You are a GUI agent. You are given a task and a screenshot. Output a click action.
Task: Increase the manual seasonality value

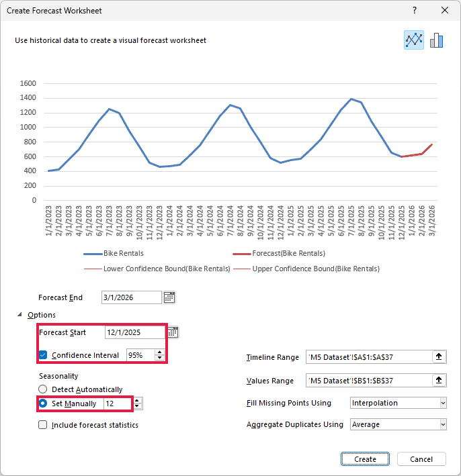(x=137, y=401)
